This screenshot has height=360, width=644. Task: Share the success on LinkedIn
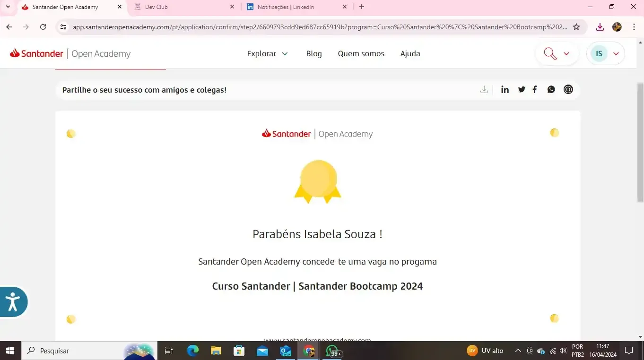pos(505,90)
